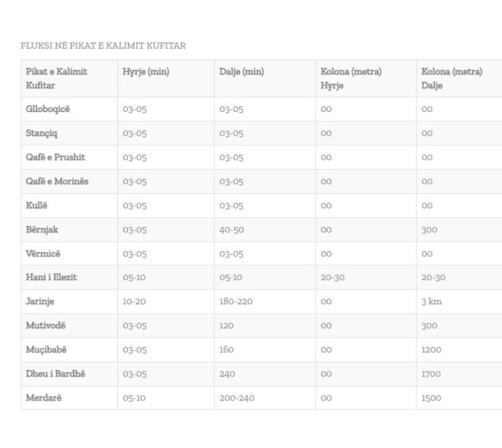Click the Kolona (metra) Hyrje header

pyautogui.click(x=351, y=78)
